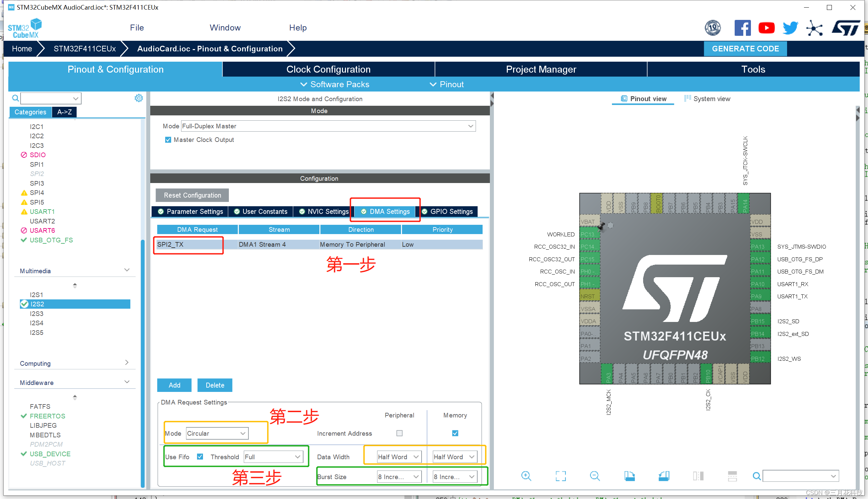
Task: Uncheck Master Clock Output checkbox
Action: (168, 140)
